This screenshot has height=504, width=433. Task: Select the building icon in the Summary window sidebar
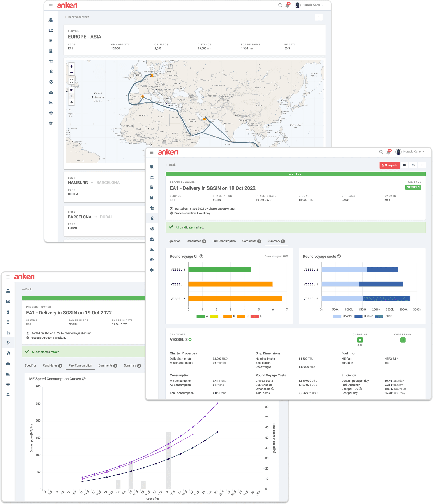[x=152, y=197]
